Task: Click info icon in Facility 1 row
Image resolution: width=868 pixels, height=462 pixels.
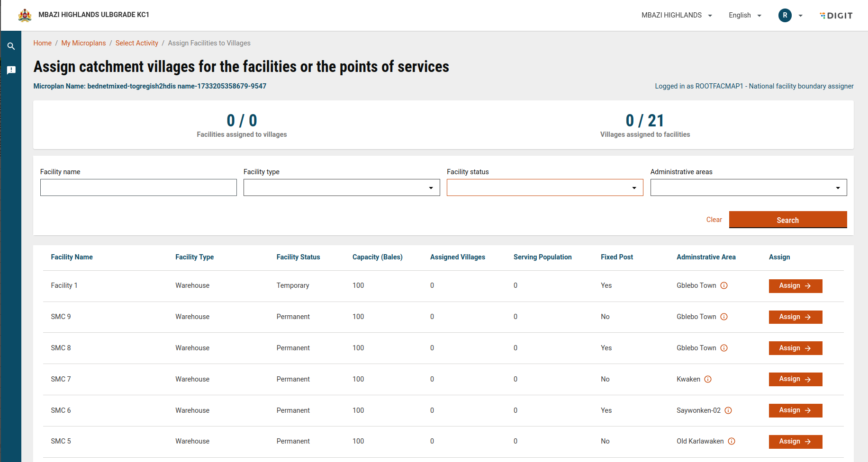Action: pos(724,285)
